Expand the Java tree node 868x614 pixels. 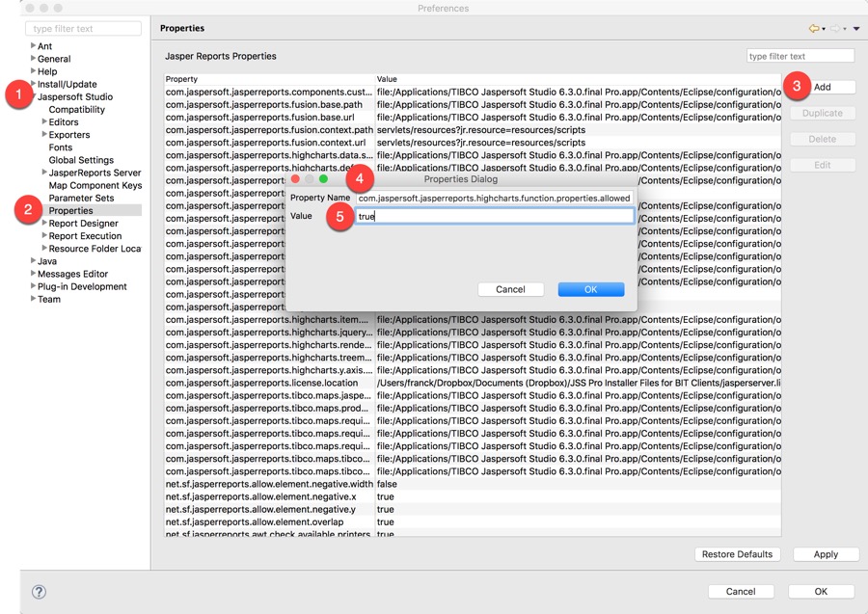33,260
